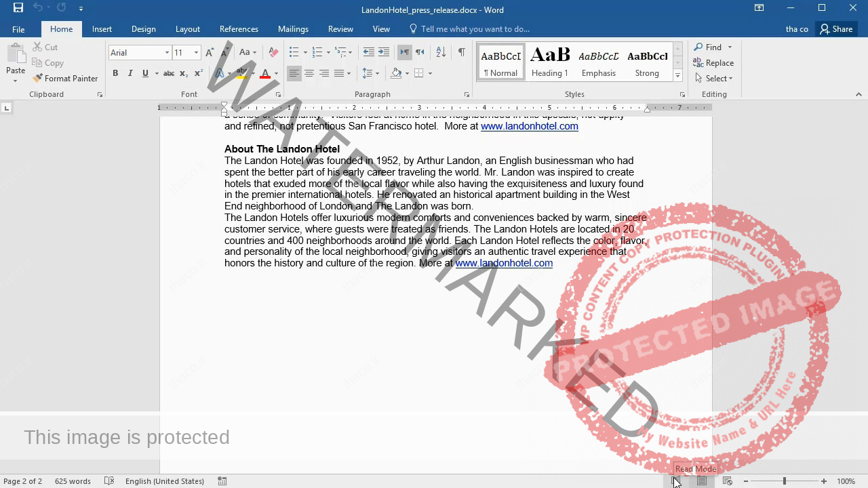This screenshot has width=868, height=488.
Task: Center the text alignment
Action: pyautogui.click(x=309, y=73)
